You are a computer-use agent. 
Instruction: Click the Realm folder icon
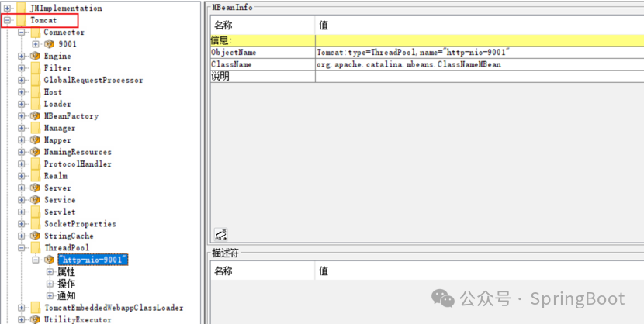pyautogui.click(x=36, y=175)
